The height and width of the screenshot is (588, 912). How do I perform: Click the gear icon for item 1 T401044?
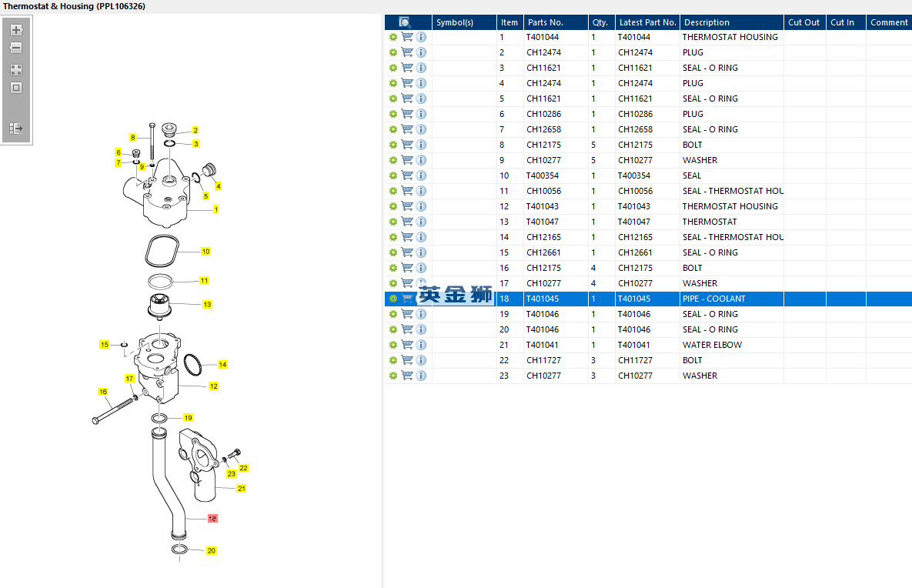click(x=393, y=37)
